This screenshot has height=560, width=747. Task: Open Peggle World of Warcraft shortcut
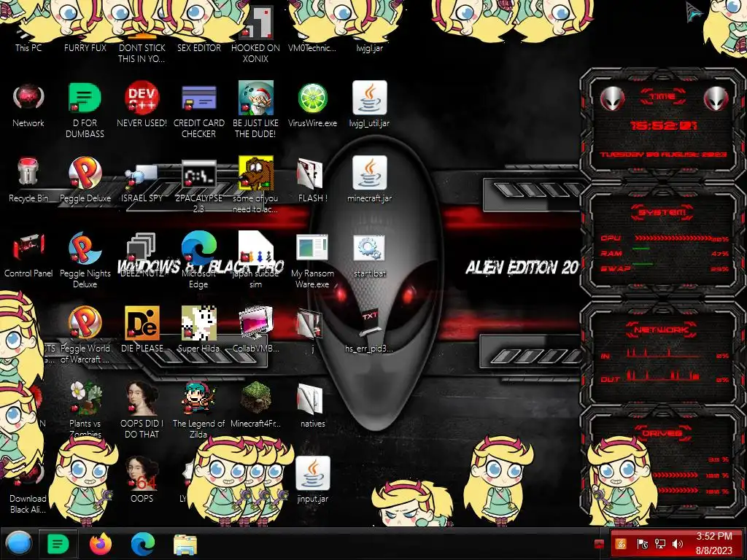tap(85, 322)
